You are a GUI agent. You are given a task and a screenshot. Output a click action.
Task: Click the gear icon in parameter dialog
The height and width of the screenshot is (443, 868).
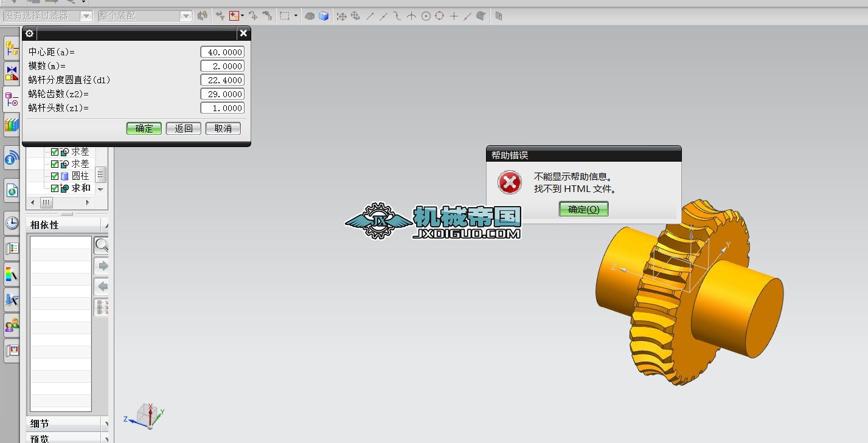[29, 33]
